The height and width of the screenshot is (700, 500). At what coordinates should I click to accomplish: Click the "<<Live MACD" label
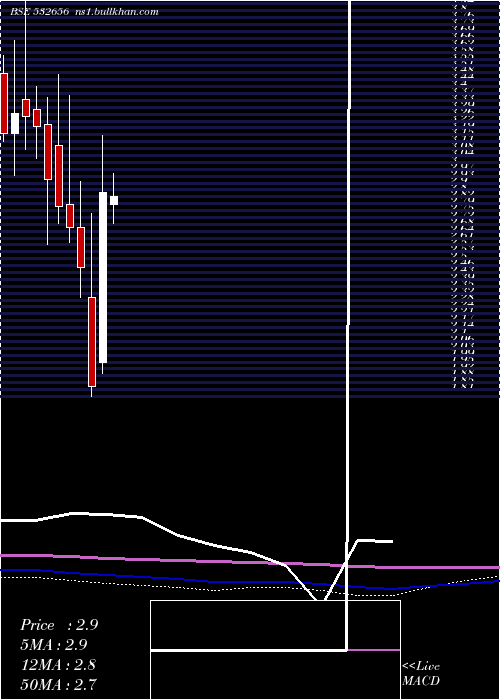421,674
